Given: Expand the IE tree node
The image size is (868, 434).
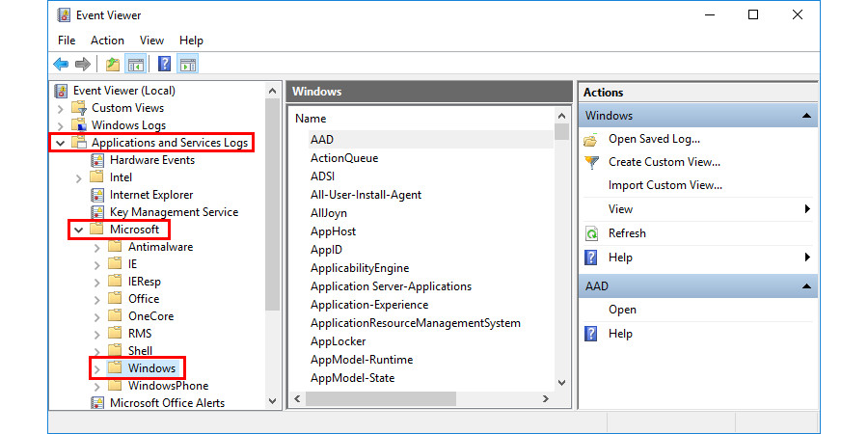Looking at the screenshot, I should 96,265.
